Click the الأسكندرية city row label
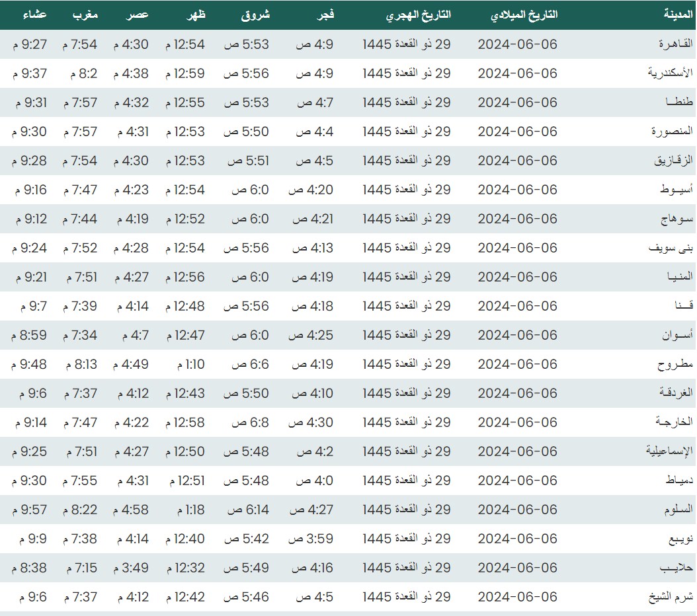Image resolution: width=697 pixels, height=616 pixels. (x=670, y=73)
